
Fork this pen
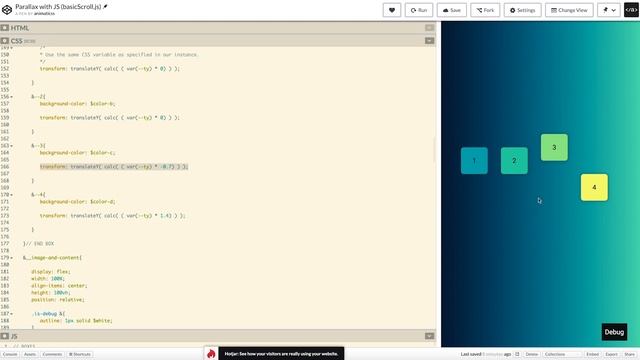(485, 10)
